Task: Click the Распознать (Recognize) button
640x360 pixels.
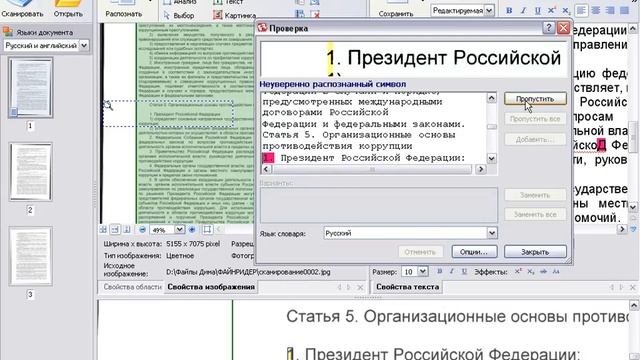Action: (x=123, y=9)
